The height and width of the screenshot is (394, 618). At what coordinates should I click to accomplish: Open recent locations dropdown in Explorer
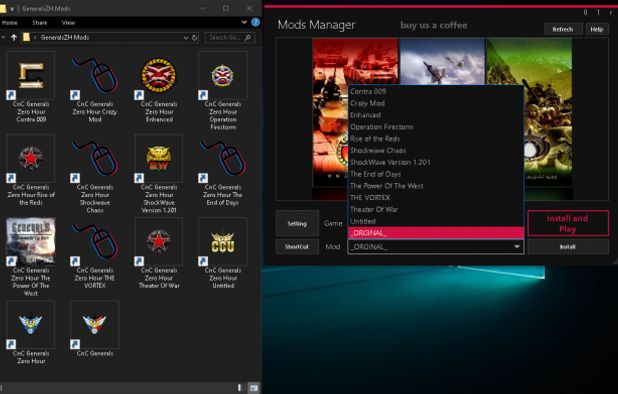coord(3,37)
